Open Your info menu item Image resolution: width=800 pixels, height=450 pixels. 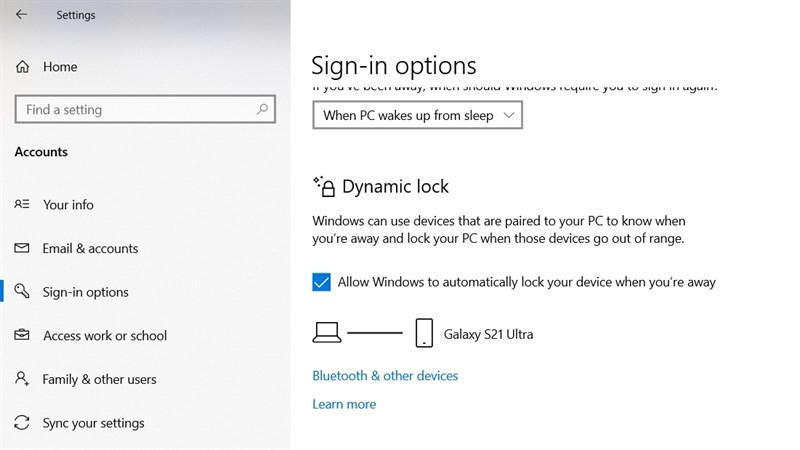pyautogui.click(x=68, y=204)
